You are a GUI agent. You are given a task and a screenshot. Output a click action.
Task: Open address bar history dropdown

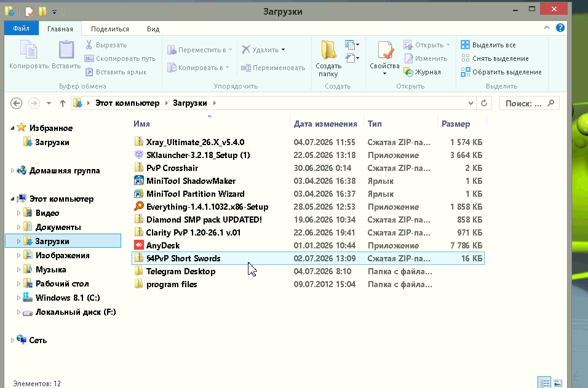(471, 103)
